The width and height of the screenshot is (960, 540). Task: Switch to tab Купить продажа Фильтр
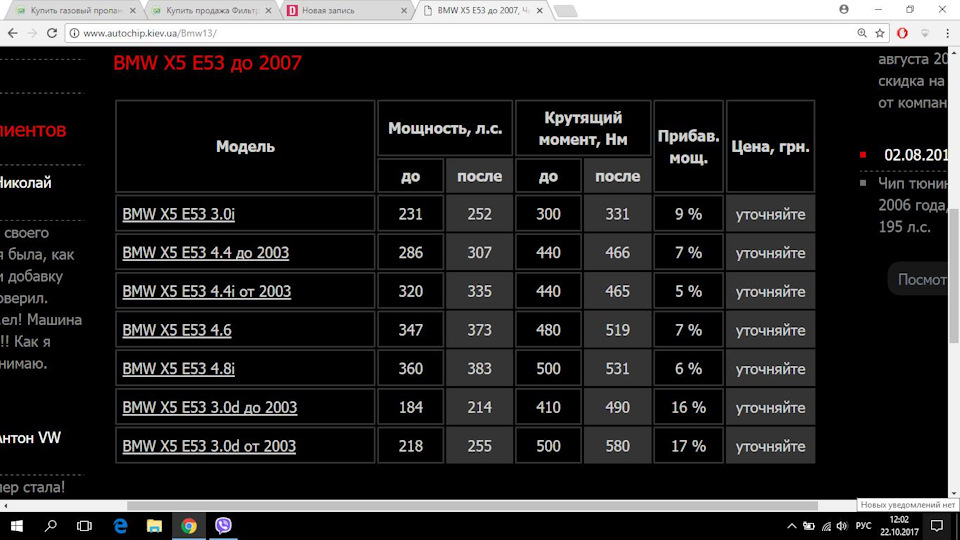coord(212,10)
